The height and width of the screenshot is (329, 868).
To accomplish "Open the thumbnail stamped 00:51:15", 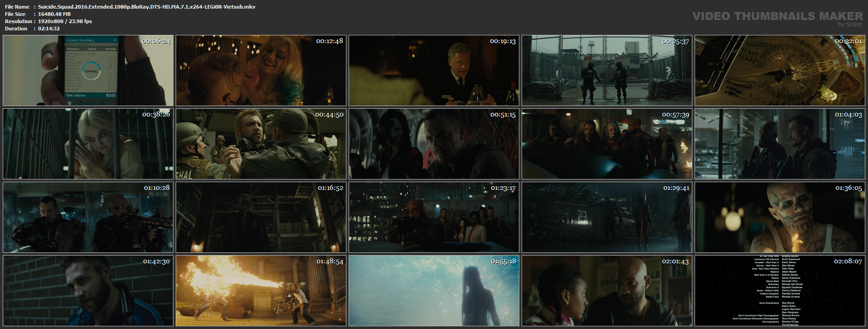I will pyautogui.click(x=434, y=144).
